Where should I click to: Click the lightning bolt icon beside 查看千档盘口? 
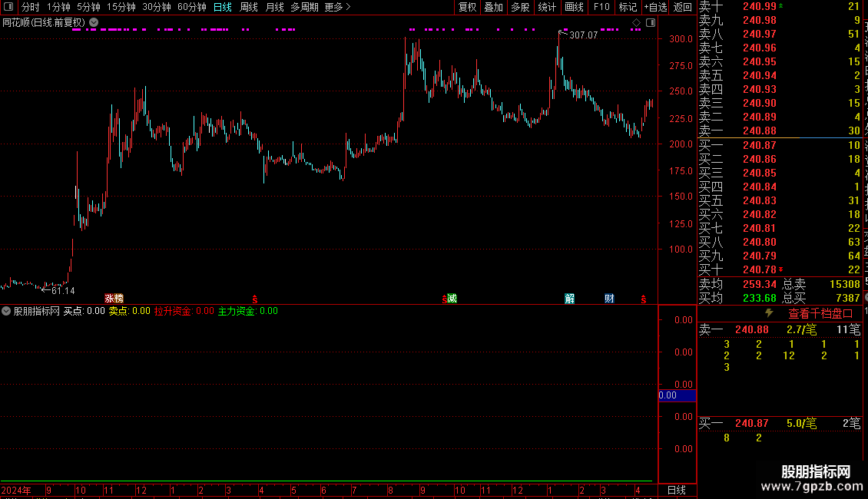click(x=769, y=313)
